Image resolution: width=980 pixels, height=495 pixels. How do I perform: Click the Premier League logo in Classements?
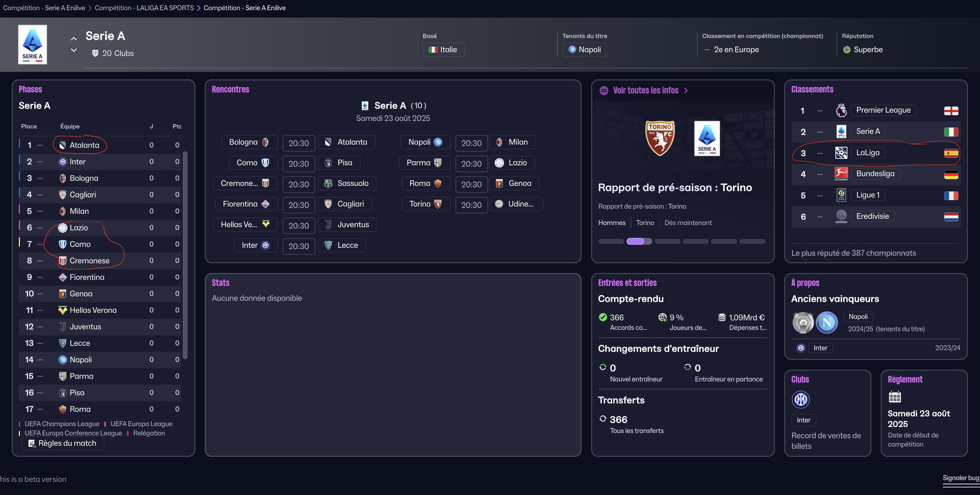841,110
